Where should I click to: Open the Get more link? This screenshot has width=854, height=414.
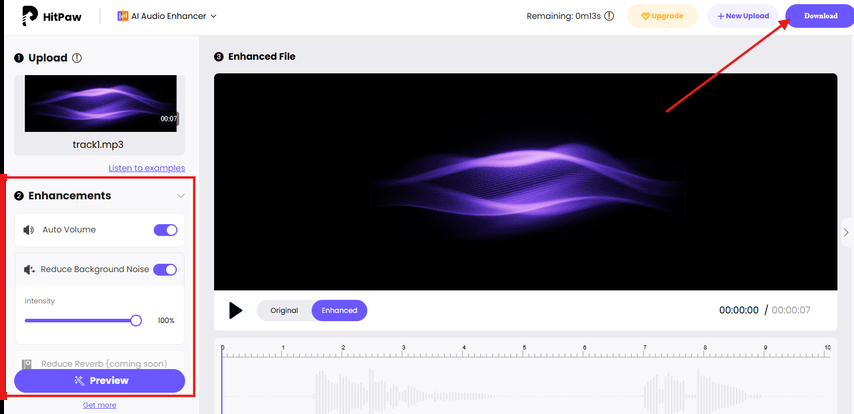tap(99, 405)
